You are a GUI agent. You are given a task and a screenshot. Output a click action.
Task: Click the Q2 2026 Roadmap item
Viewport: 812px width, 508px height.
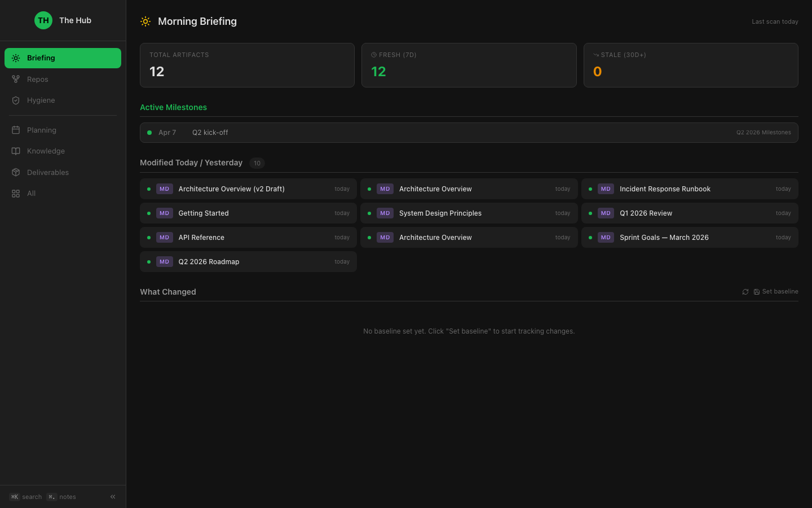[x=209, y=262]
